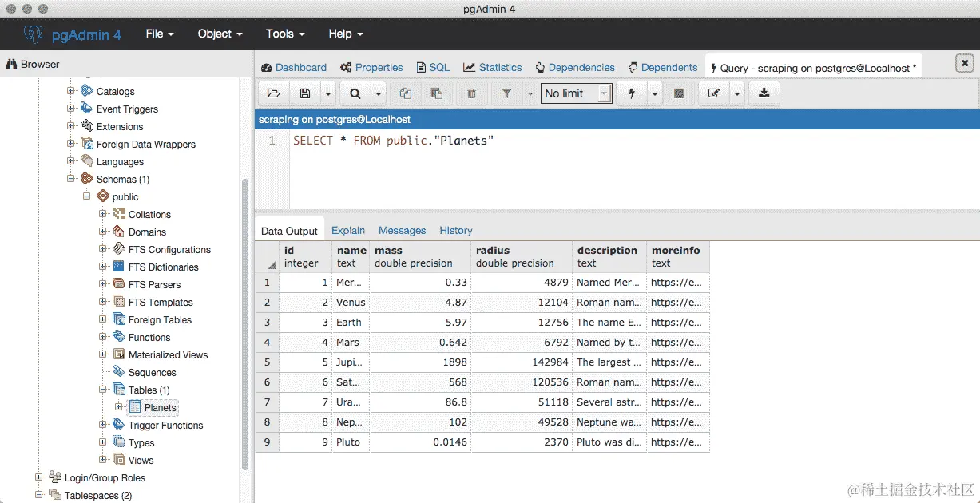Open the Object menu
Viewport: 980px width, 503px height.
coord(220,34)
